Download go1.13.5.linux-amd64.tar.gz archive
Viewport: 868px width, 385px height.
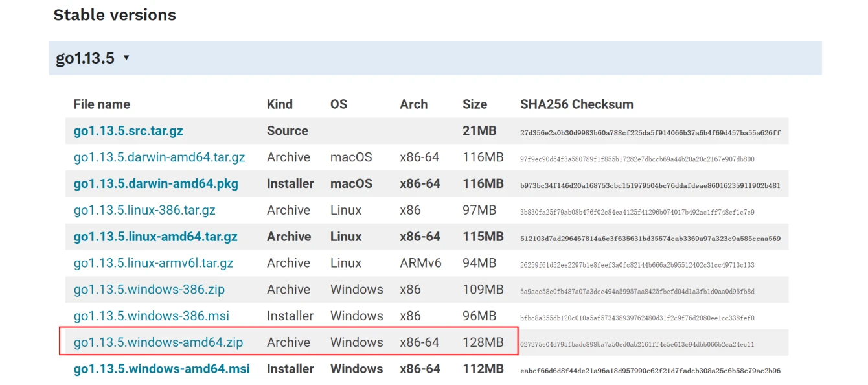155,237
